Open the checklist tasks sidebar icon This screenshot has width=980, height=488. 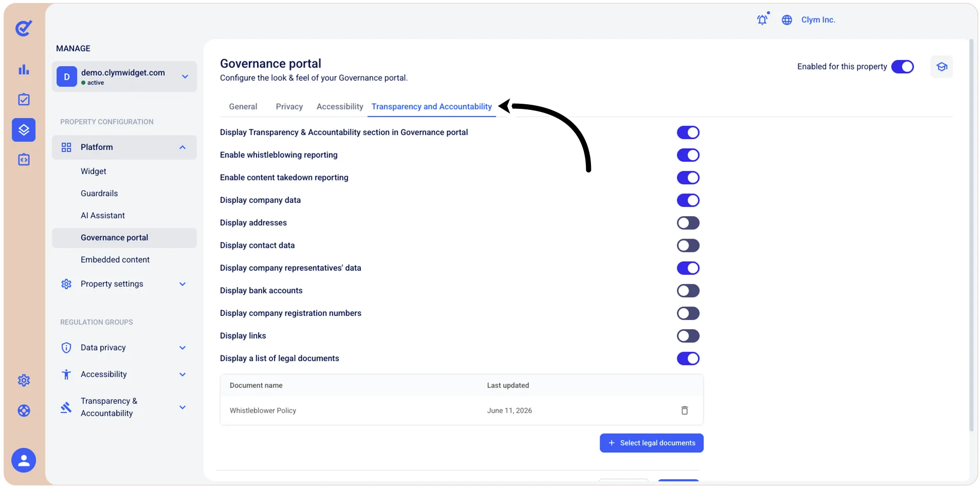click(x=24, y=99)
